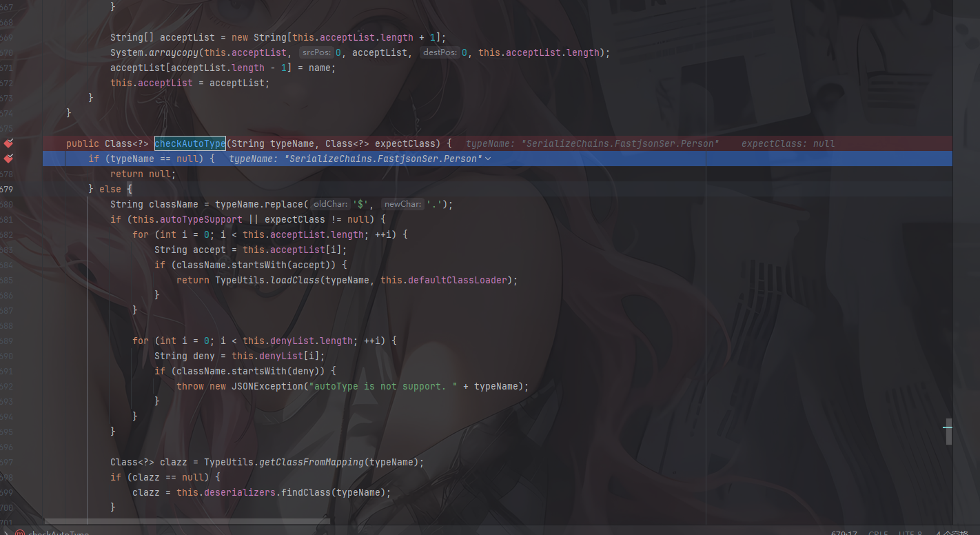Click the breadcrumb chevron before the method icon

point(6,533)
